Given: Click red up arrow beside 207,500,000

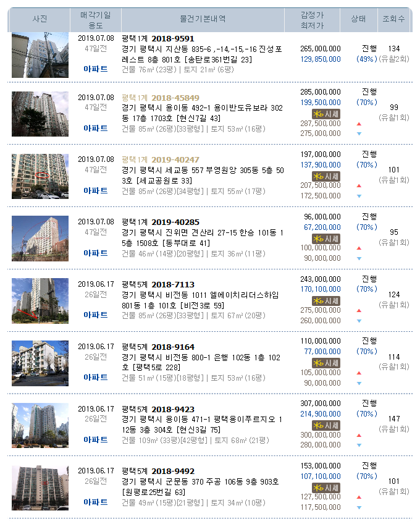Looking at the screenshot, I should (x=359, y=185).
